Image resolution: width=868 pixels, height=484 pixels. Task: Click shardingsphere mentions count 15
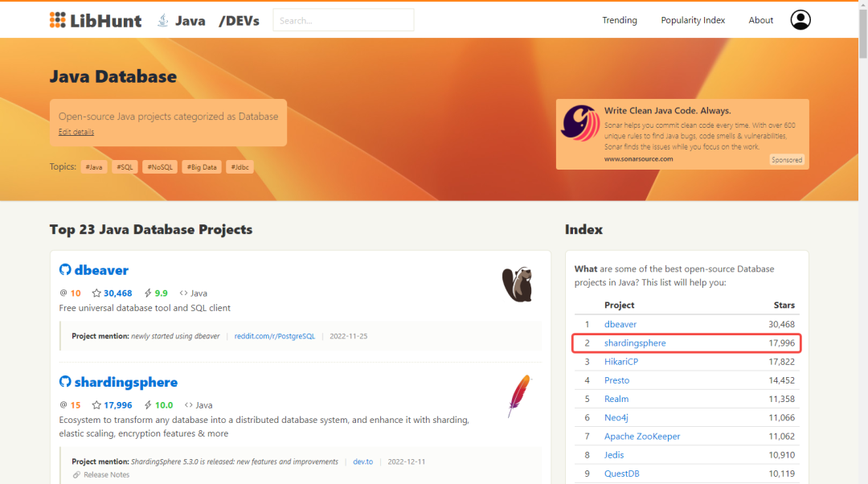click(x=76, y=405)
